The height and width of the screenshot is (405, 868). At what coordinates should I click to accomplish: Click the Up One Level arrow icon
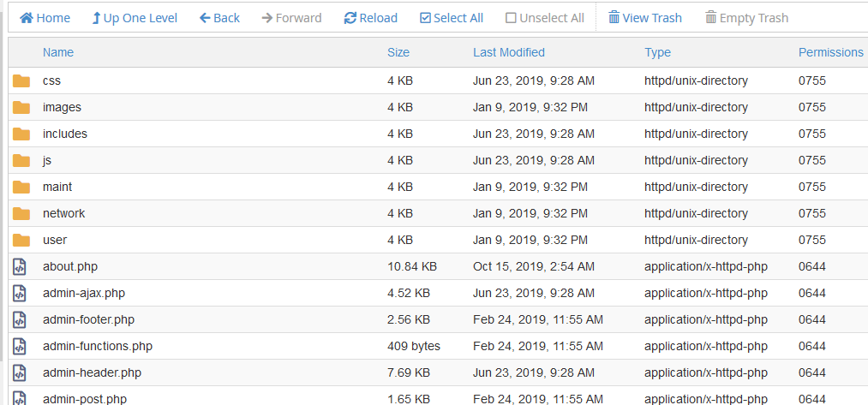96,18
